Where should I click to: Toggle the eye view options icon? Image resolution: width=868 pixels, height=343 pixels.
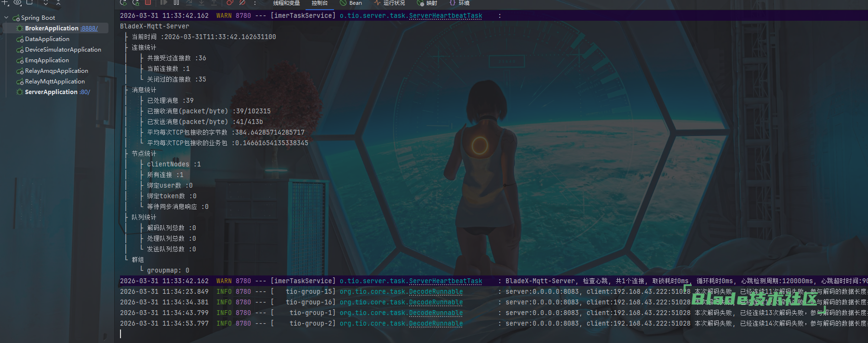coord(17,2)
